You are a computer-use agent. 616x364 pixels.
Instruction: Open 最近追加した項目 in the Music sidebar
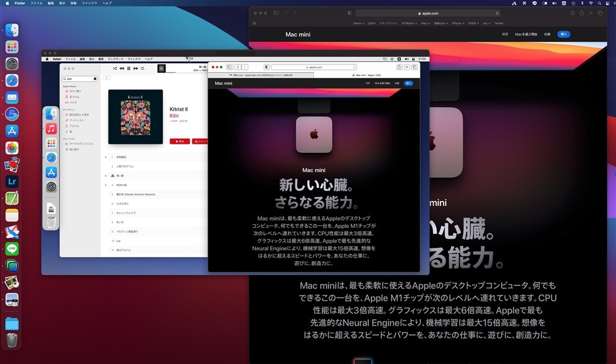[78, 115]
